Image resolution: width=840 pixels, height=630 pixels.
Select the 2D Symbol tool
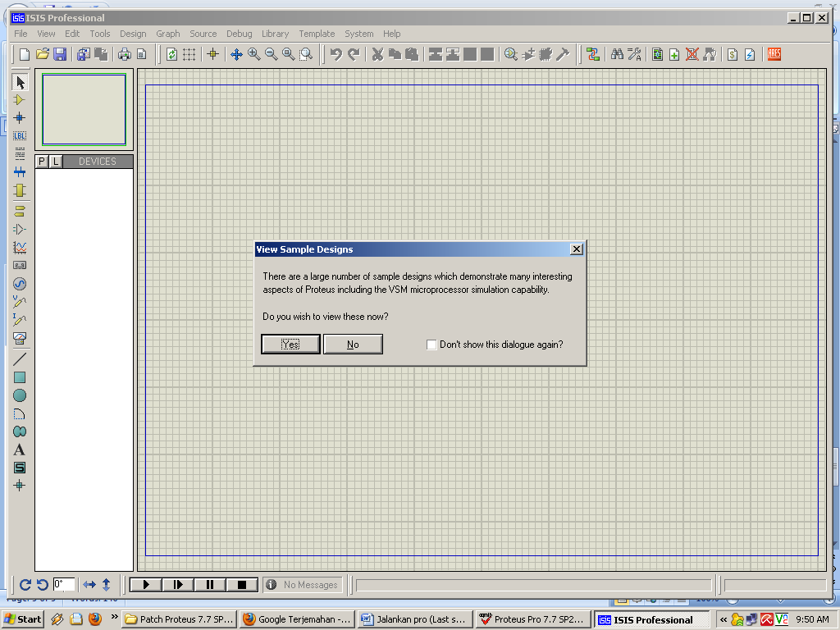[20, 468]
